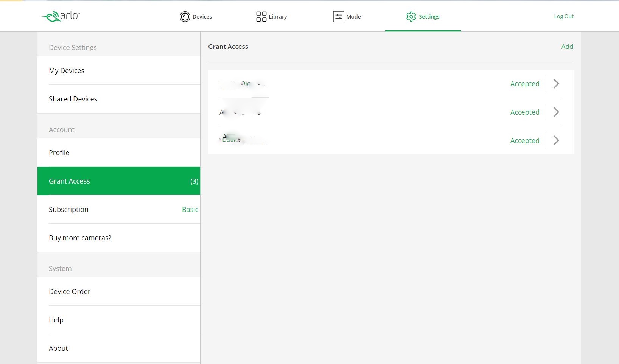Click Add to grant new access
The width and height of the screenshot is (619, 364).
click(x=567, y=47)
